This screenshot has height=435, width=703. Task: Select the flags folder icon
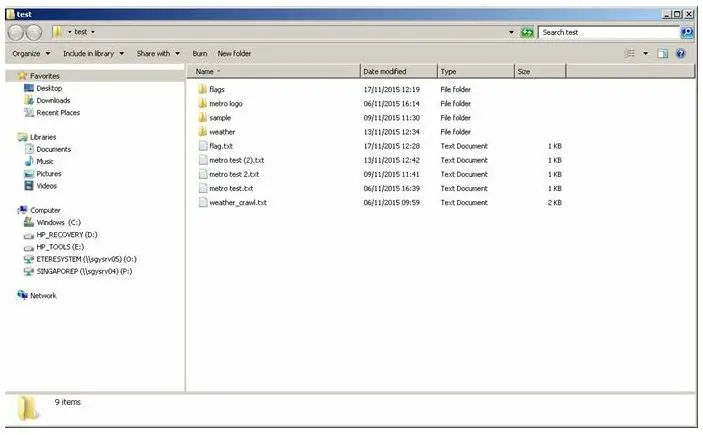pos(201,89)
